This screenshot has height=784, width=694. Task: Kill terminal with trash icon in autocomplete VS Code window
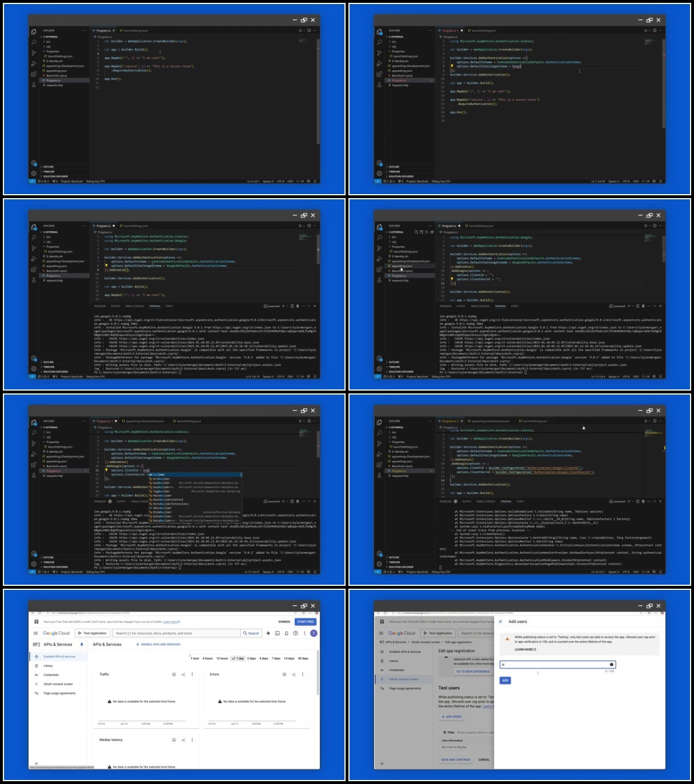[298, 501]
